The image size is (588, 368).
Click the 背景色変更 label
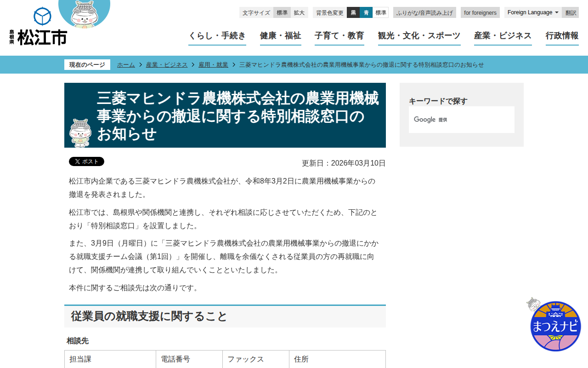[330, 12]
